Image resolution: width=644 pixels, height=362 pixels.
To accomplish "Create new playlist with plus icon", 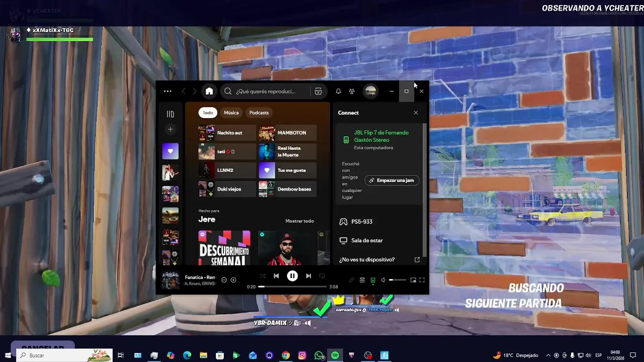I will [170, 130].
